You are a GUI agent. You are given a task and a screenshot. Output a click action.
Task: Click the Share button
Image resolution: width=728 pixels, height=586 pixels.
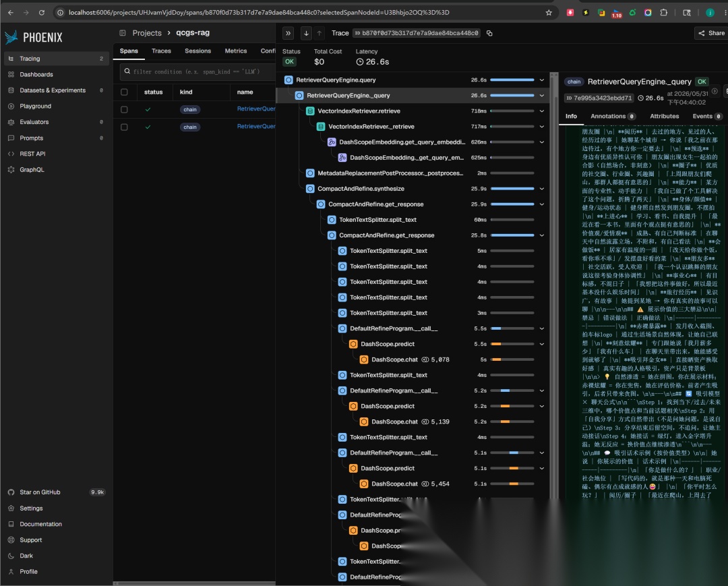click(x=711, y=33)
